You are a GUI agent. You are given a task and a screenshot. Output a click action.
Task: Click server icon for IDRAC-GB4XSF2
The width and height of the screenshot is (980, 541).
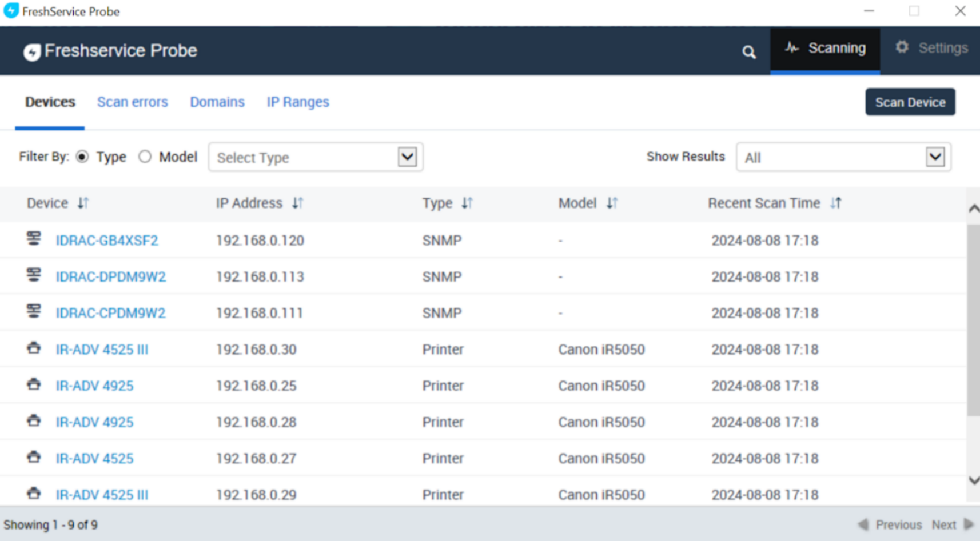(x=34, y=238)
